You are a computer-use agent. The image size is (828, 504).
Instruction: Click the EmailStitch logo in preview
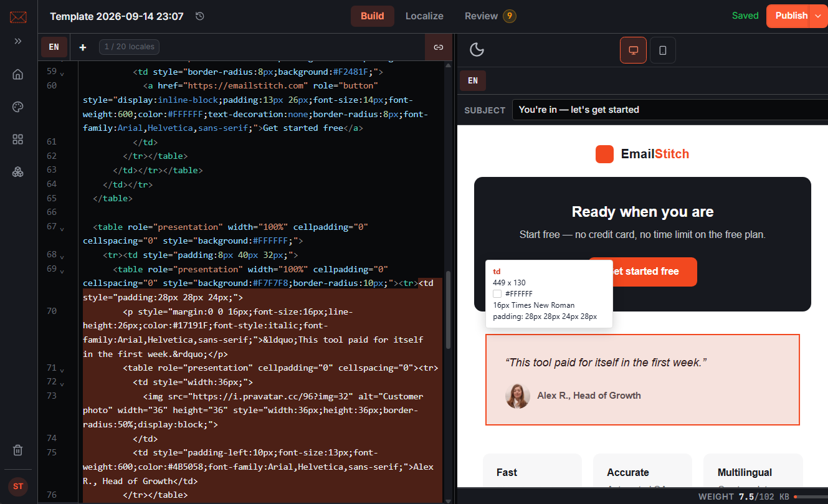point(642,154)
